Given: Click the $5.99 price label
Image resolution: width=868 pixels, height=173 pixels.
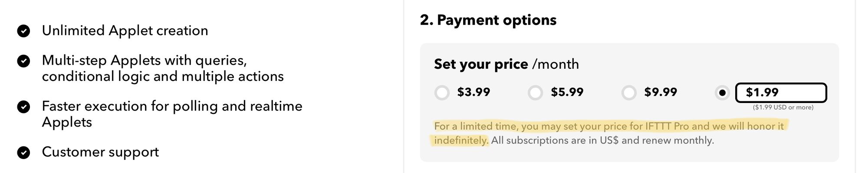Looking at the screenshot, I should point(567,92).
